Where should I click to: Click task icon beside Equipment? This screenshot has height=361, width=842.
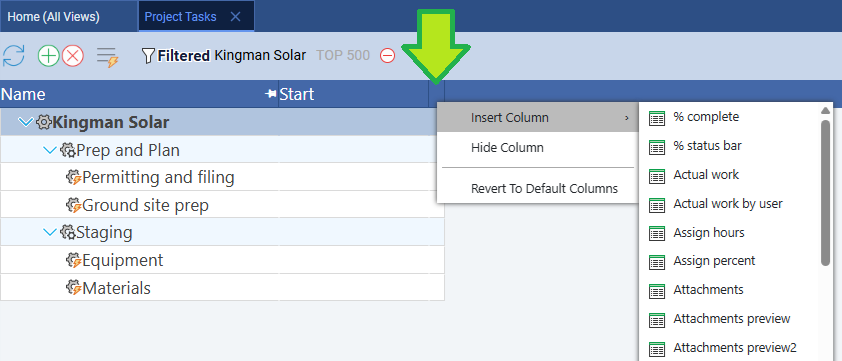74,261
